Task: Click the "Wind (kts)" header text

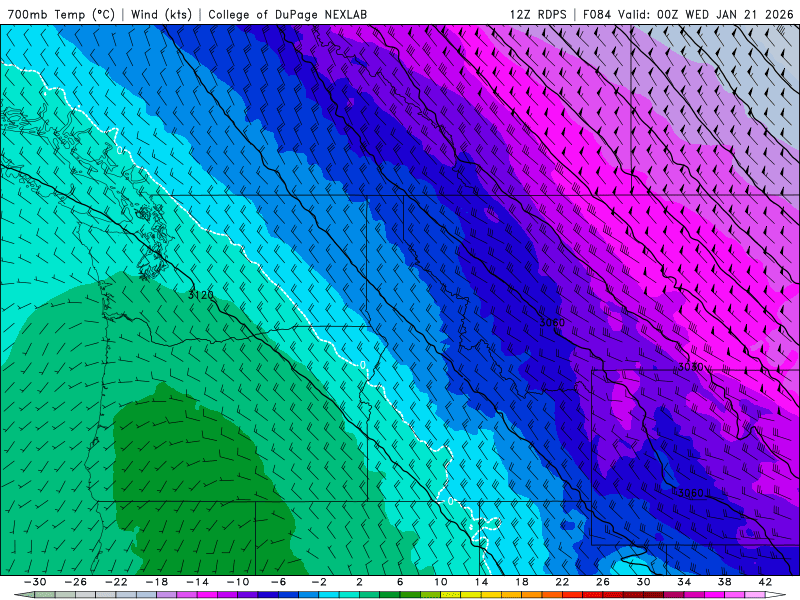Action: click(161, 14)
